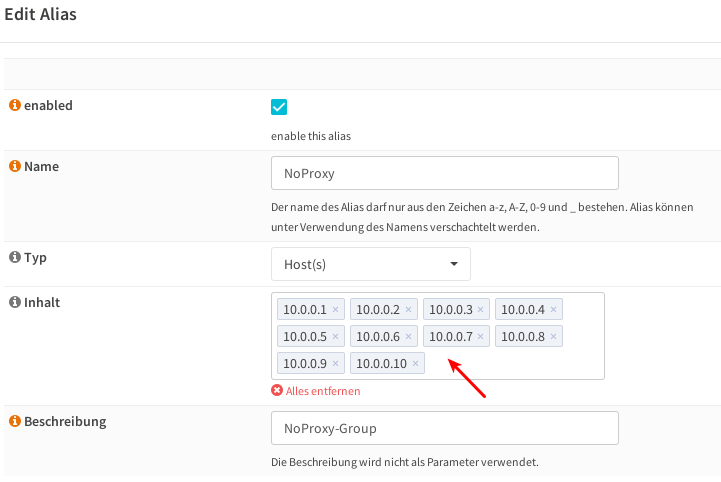Image resolution: width=721 pixels, height=482 pixels.
Task: Click the info icon next to enabled
Action: pyautogui.click(x=15, y=105)
